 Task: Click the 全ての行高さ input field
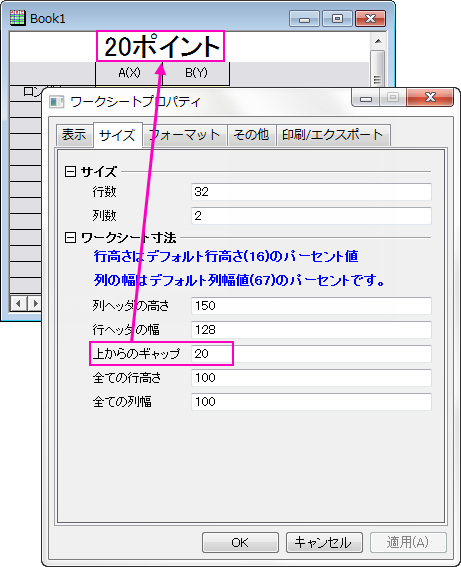pos(311,378)
